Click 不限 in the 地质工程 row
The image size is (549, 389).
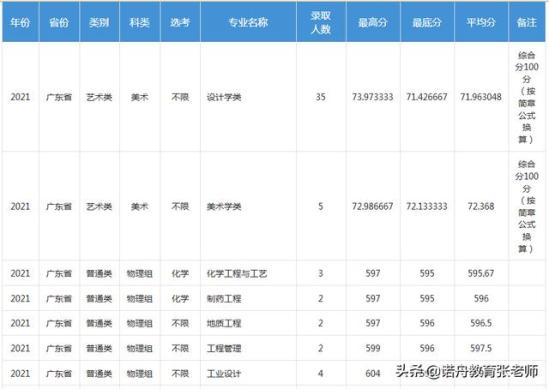180,323
